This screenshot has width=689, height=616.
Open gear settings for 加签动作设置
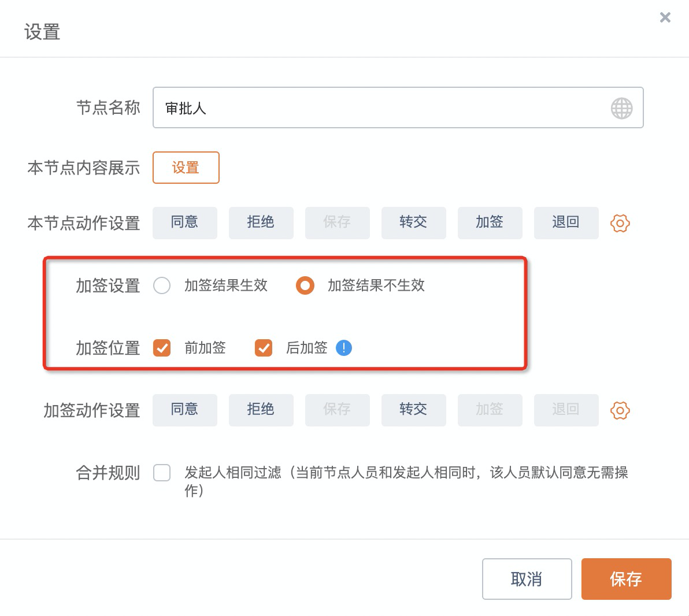click(620, 410)
